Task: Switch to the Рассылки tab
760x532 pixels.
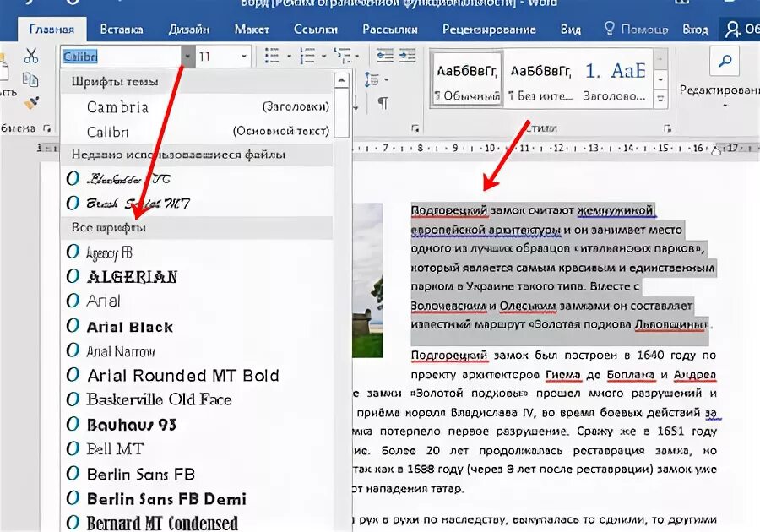Action: [x=390, y=30]
